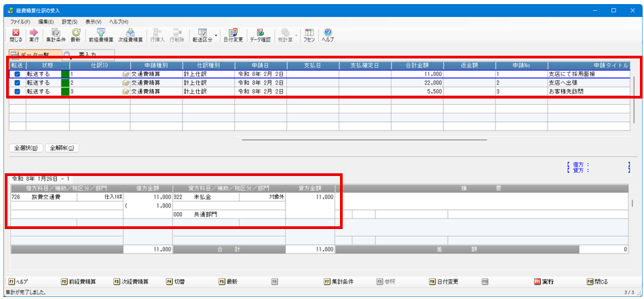Go to 次経費精算 using the toolbar icon
Viewport: 644px width, 299px height.
(x=130, y=35)
